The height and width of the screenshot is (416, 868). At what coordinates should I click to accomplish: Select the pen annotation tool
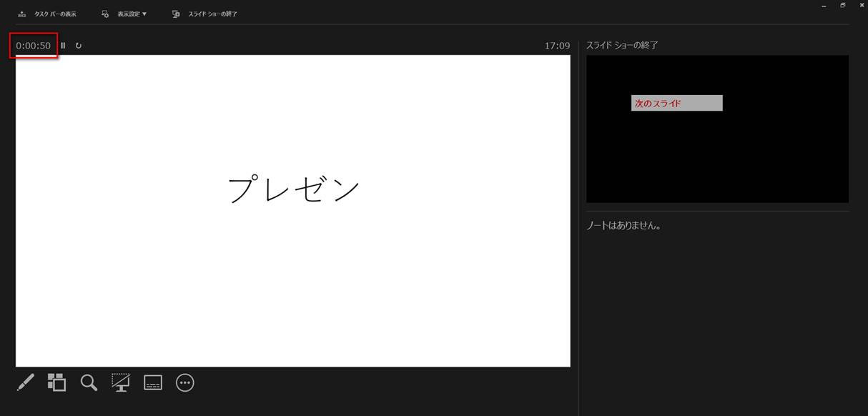[25, 382]
